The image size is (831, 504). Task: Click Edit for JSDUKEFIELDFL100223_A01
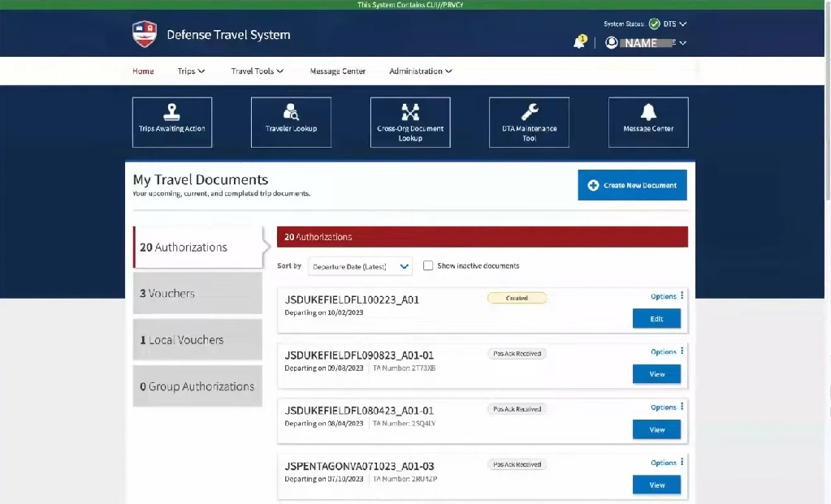(656, 319)
